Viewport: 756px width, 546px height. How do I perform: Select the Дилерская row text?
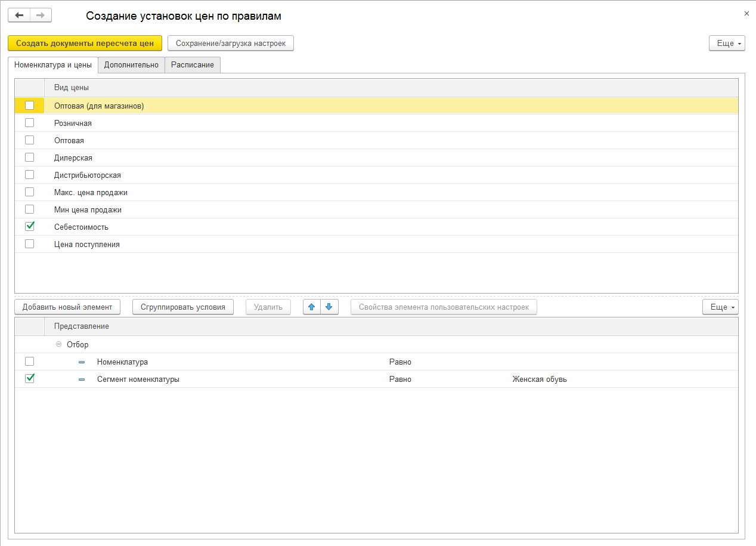(x=73, y=158)
